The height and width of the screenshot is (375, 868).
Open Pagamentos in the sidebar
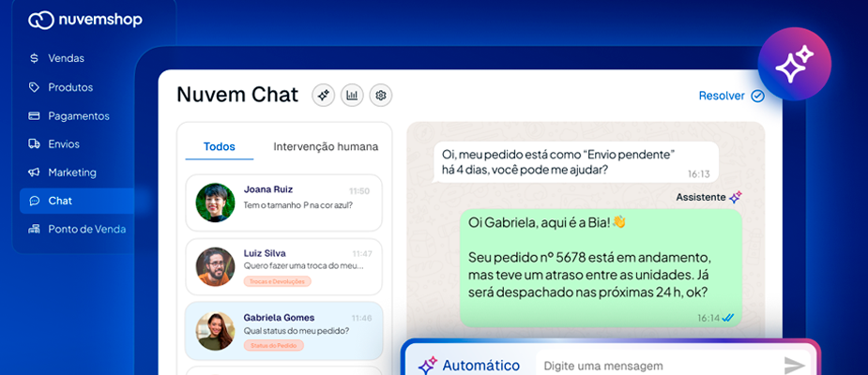click(79, 116)
